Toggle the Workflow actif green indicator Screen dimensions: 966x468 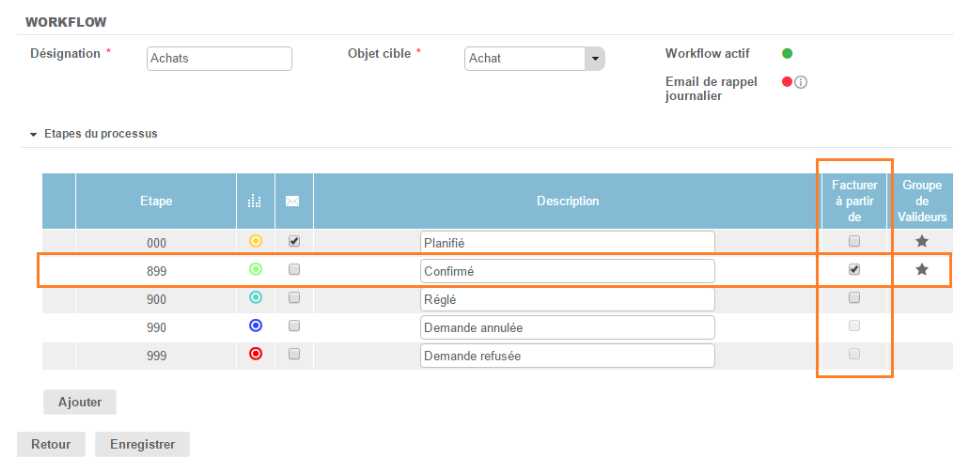pos(787,54)
